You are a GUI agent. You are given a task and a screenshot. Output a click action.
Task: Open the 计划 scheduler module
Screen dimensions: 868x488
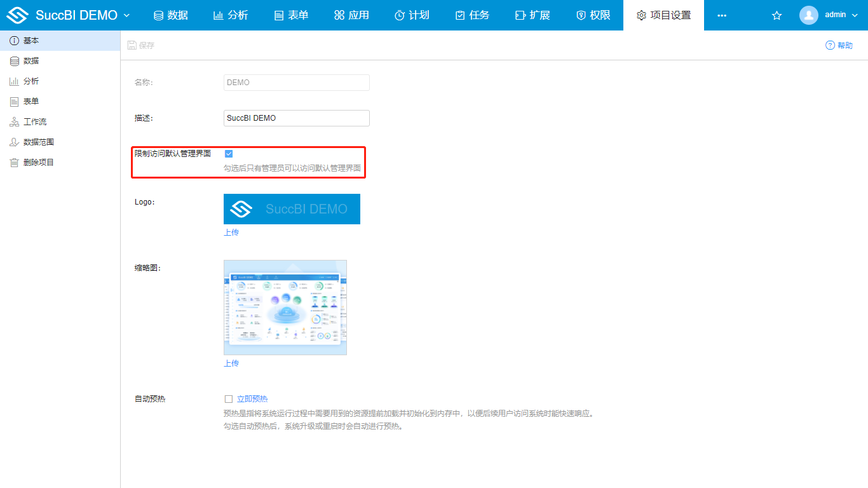coord(412,15)
